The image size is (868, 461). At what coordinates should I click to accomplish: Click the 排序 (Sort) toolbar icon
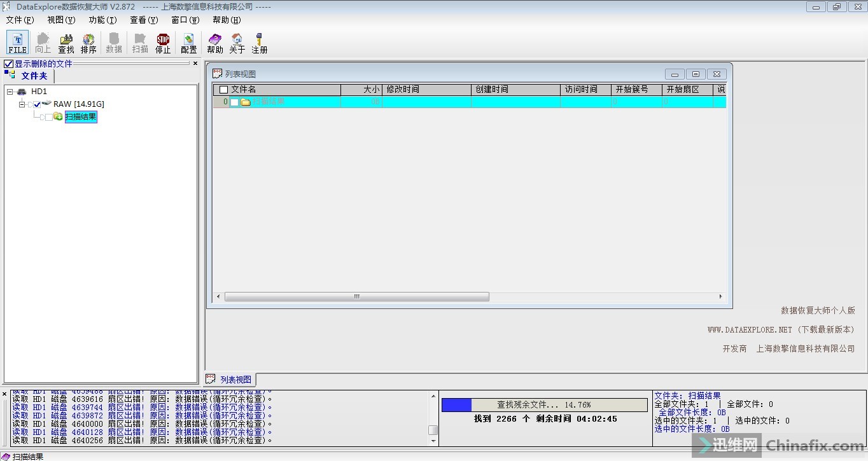click(x=88, y=43)
